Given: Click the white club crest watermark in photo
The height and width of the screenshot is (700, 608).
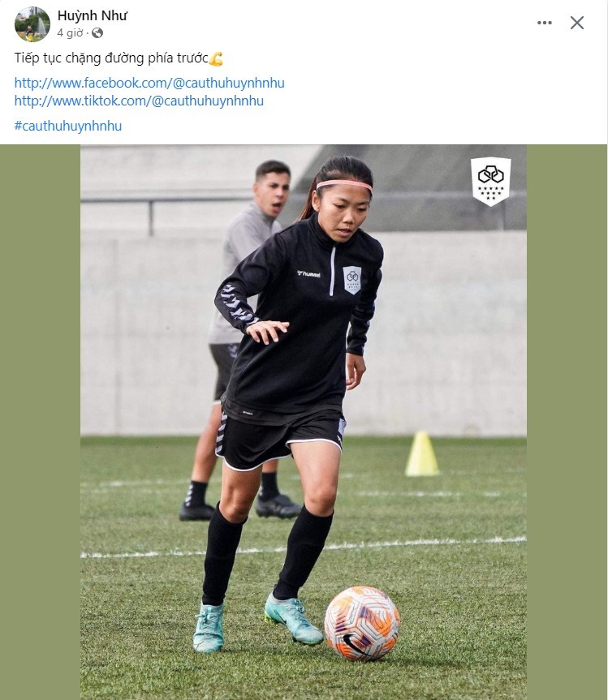Looking at the screenshot, I should pyautogui.click(x=490, y=181).
